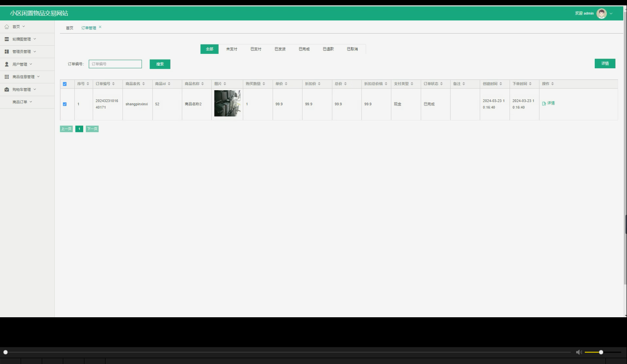627x364 pixels.
Task: Click order number 2024323101640171 cell
Action: click(107, 104)
